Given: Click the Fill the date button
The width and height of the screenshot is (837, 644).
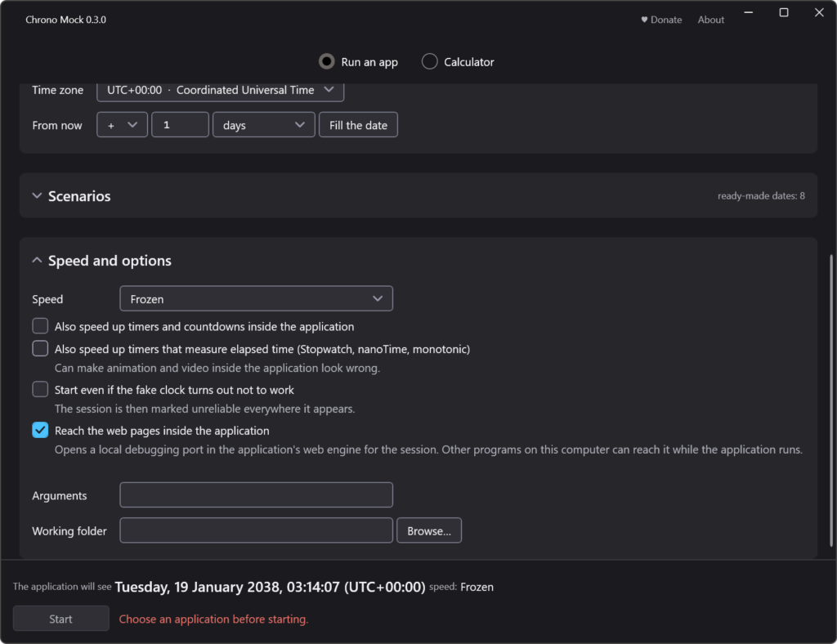Looking at the screenshot, I should [x=358, y=125].
